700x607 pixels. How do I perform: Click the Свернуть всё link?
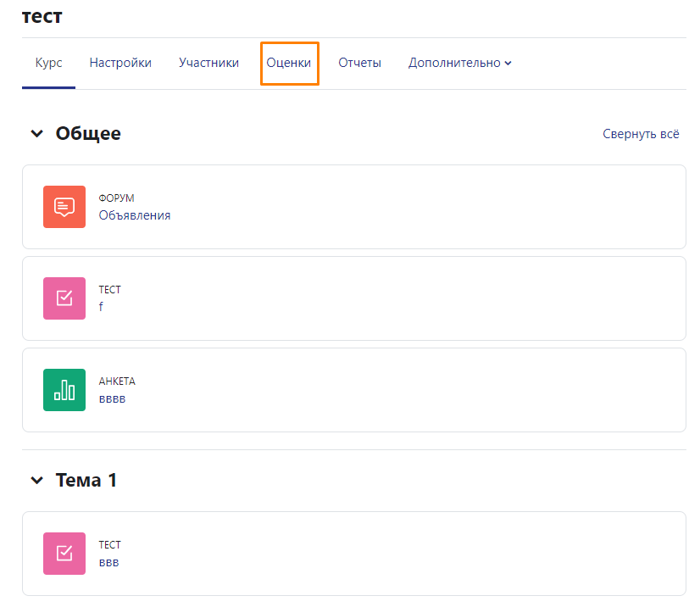[x=641, y=134]
